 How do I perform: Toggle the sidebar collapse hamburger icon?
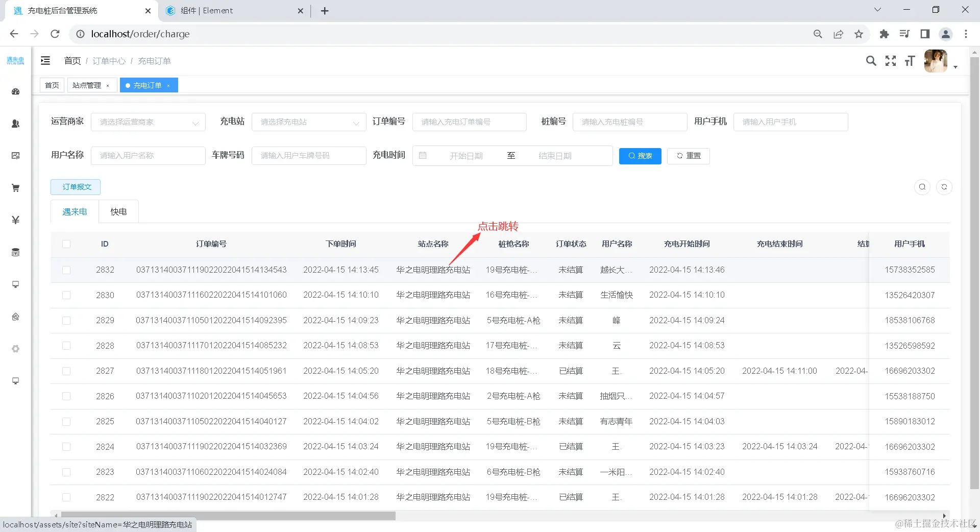point(45,61)
